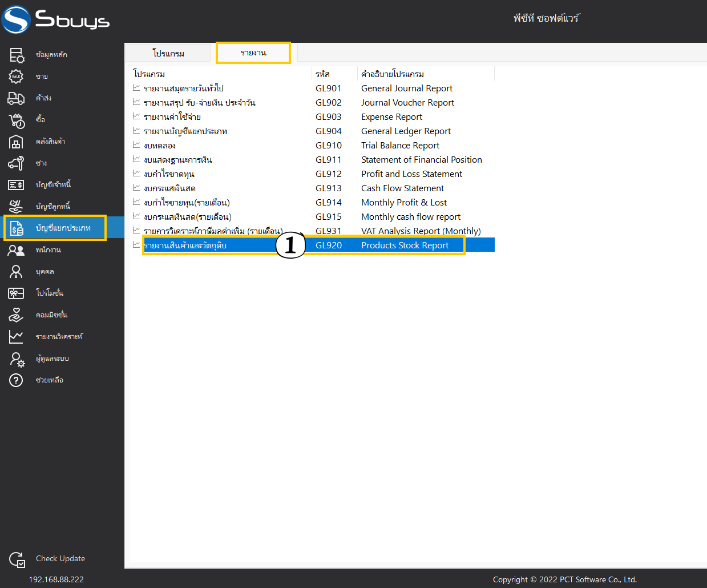Click code GL913 cell
This screenshot has height=588, width=707.
point(329,188)
